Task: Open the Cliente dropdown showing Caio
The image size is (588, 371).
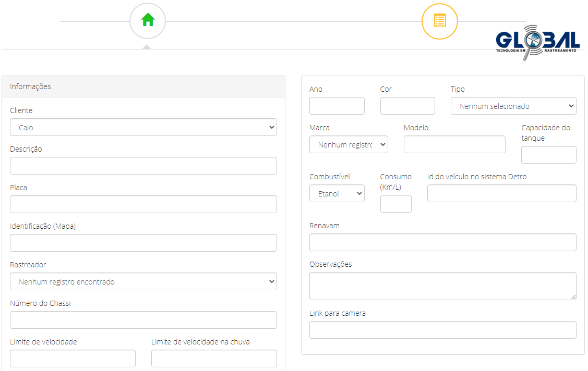Action: (143, 127)
